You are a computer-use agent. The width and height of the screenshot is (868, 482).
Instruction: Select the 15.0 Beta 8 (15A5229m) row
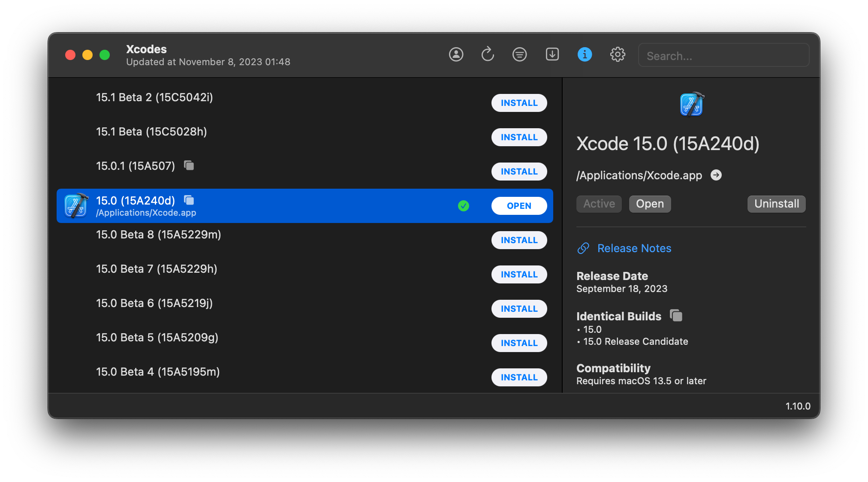pos(304,240)
